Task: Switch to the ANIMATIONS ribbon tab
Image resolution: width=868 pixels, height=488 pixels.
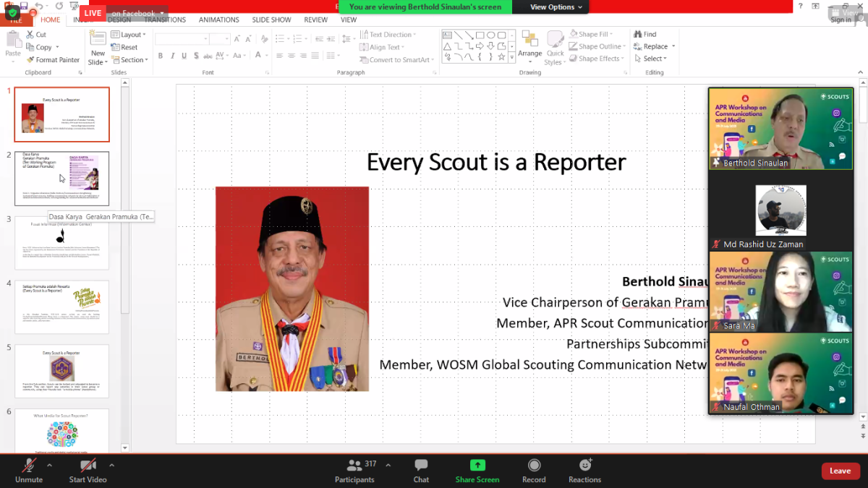Action: pyautogui.click(x=218, y=20)
